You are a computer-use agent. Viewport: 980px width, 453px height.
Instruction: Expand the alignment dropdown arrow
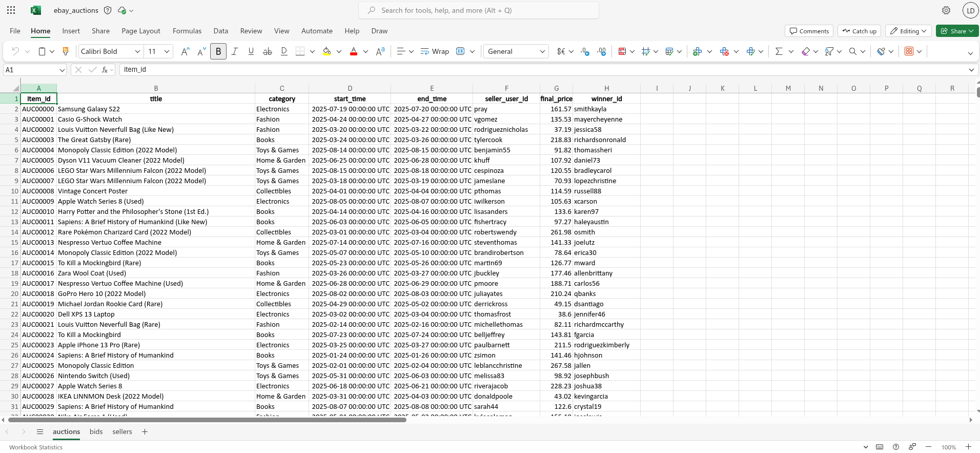click(411, 51)
